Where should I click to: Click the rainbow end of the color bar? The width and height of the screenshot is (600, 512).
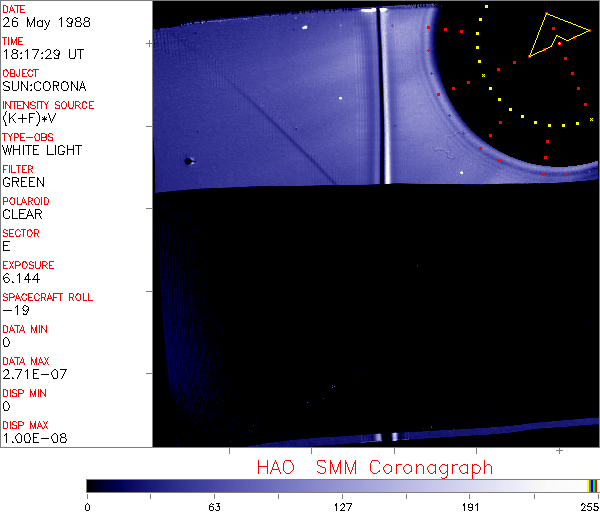point(592,485)
